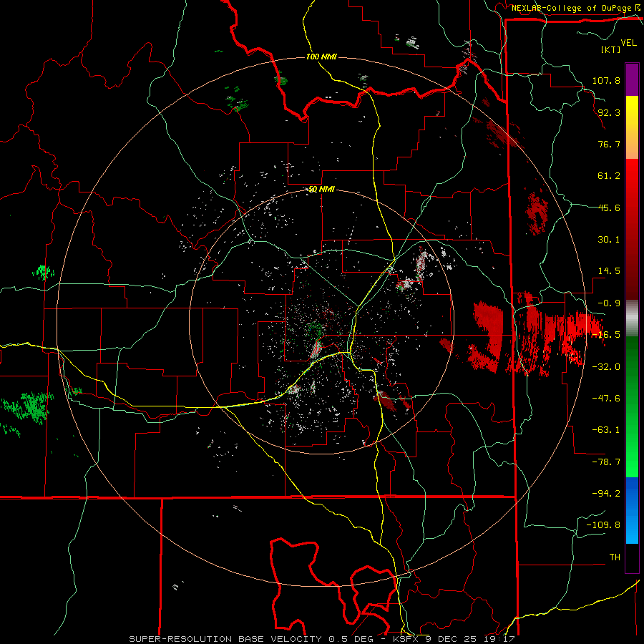Screen dimensions: 644x644
Task: Click the -0.9 velocity scale value
Action: pyautogui.click(x=609, y=303)
